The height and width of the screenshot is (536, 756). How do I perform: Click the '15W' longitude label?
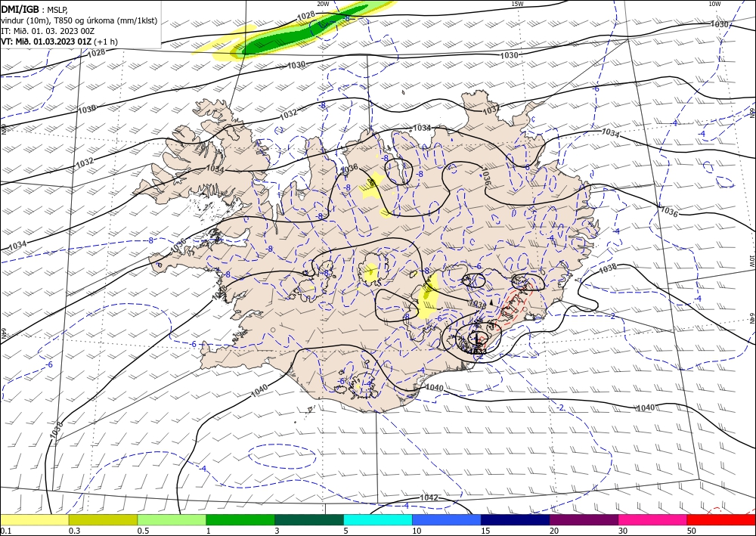coord(517,4)
